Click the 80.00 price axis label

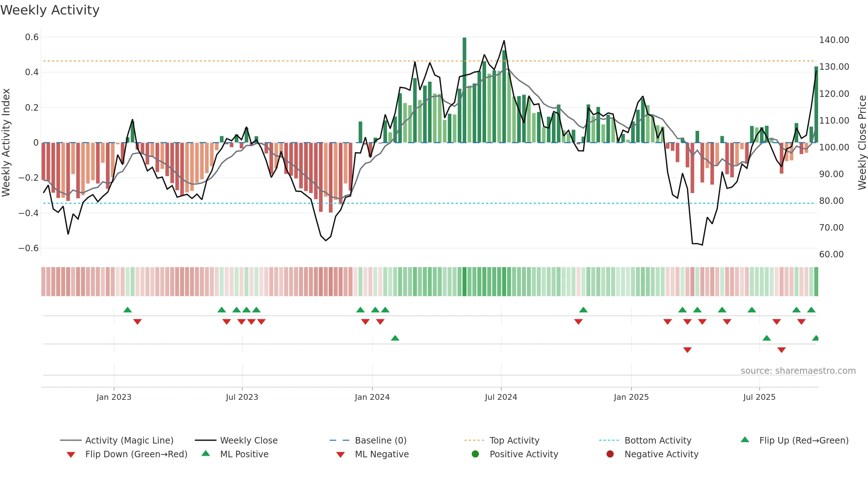(831, 201)
